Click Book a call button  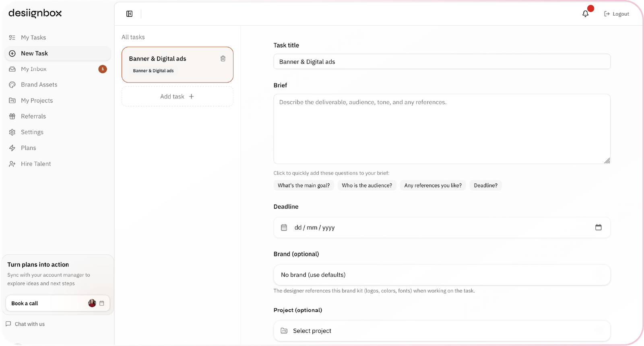pyautogui.click(x=58, y=303)
